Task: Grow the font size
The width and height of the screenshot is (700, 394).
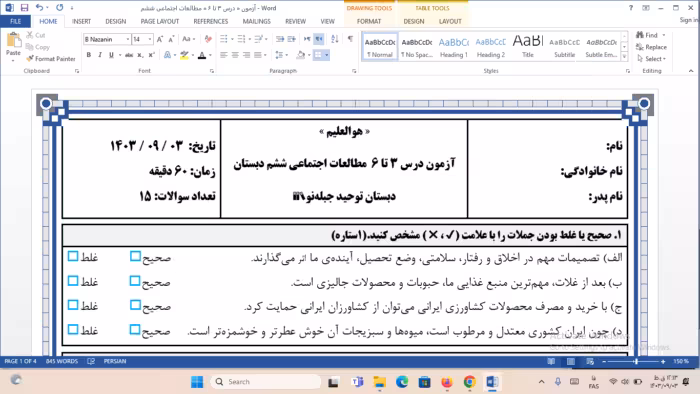Action: (x=159, y=39)
